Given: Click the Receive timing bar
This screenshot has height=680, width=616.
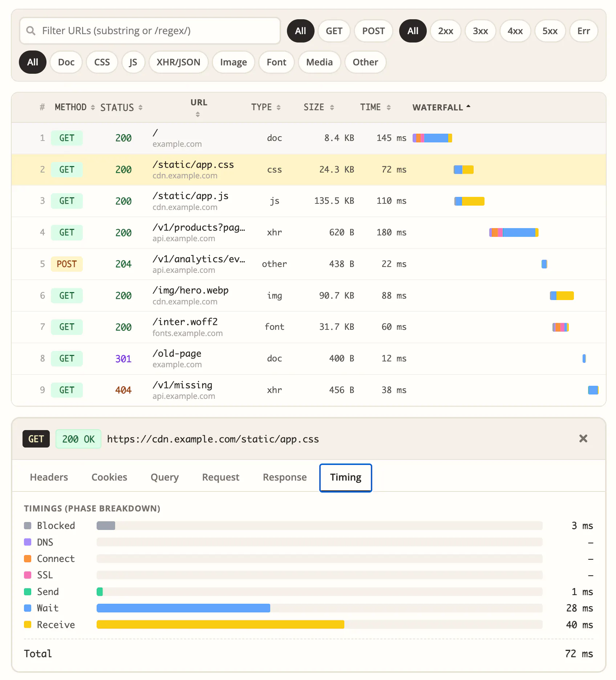Looking at the screenshot, I should [x=220, y=624].
